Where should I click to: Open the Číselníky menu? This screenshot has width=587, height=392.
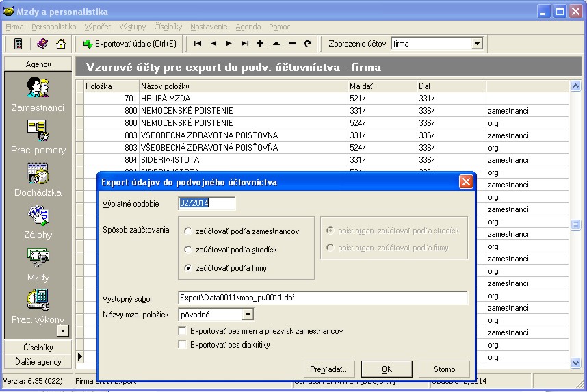point(168,27)
